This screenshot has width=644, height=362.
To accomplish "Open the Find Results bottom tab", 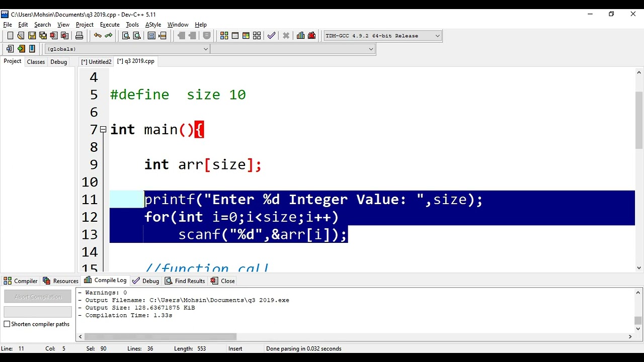I will click(x=185, y=281).
